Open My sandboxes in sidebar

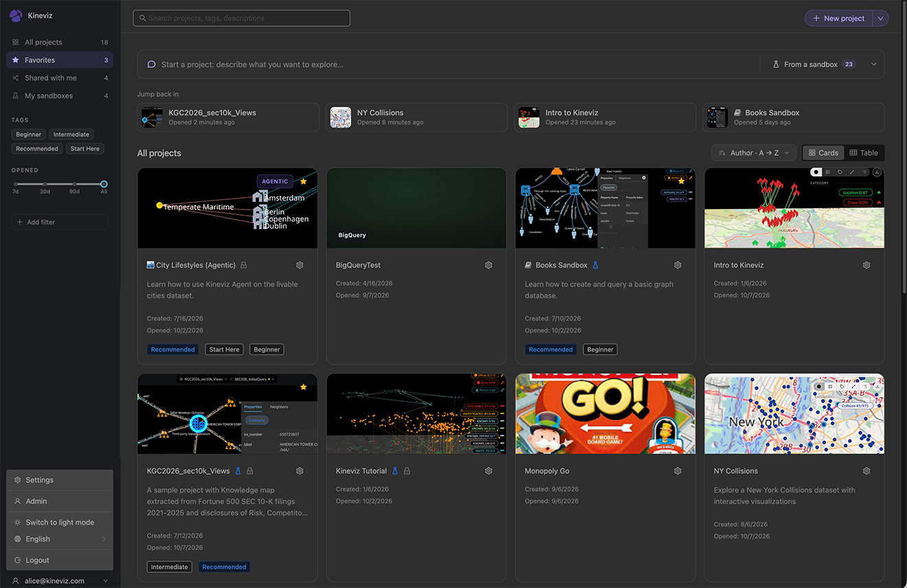click(x=60, y=95)
